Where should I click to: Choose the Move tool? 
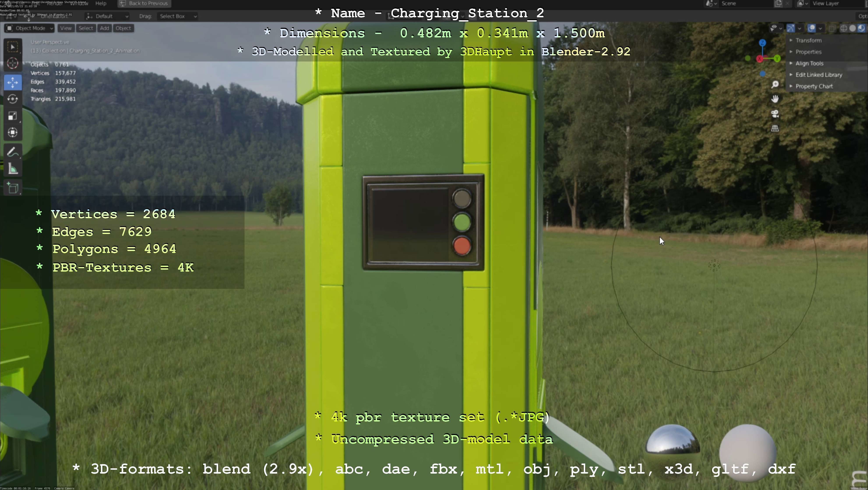(13, 82)
